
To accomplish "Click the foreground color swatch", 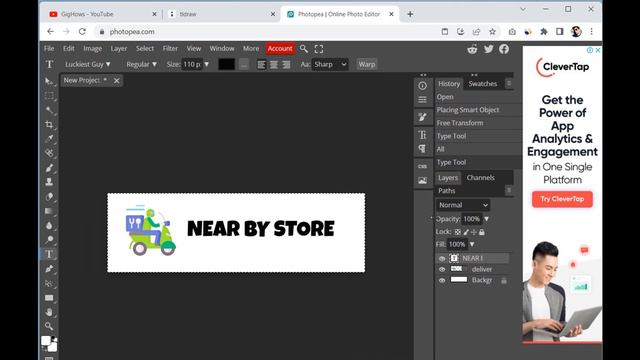I will tap(46, 340).
